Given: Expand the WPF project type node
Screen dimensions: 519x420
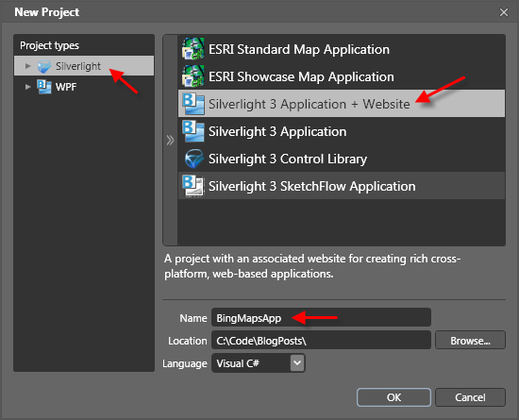Looking at the screenshot, I should [28, 87].
